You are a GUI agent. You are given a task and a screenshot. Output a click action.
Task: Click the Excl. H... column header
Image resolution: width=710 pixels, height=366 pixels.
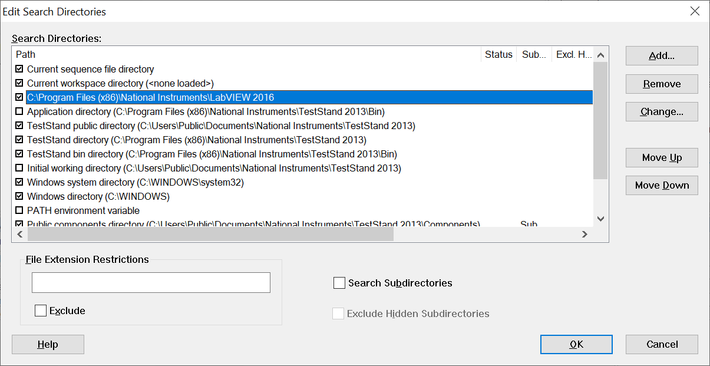click(572, 55)
